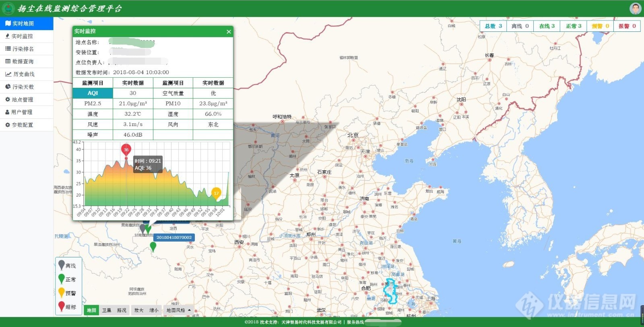Image resolution: width=644 pixels, height=327 pixels.
Task: Select the 空气质量 monitoring item cell
Action: tap(173, 93)
